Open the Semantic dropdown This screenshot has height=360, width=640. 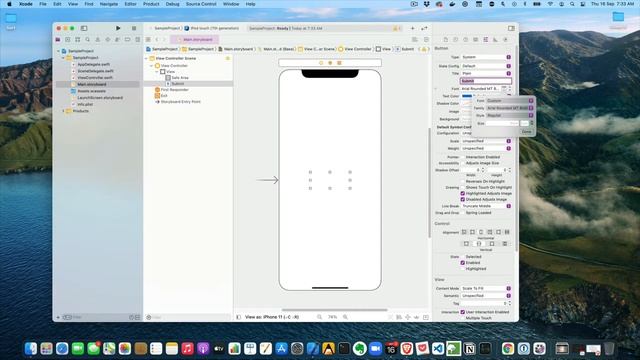coord(486,296)
